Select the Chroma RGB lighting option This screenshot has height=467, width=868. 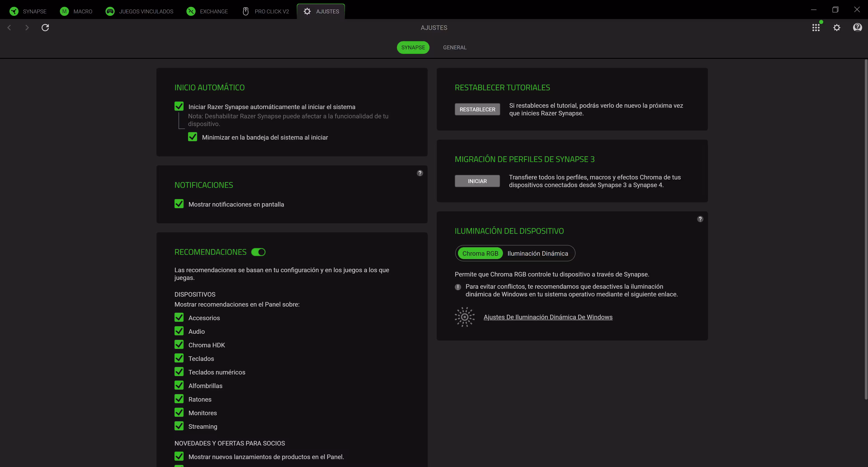(x=480, y=253)
